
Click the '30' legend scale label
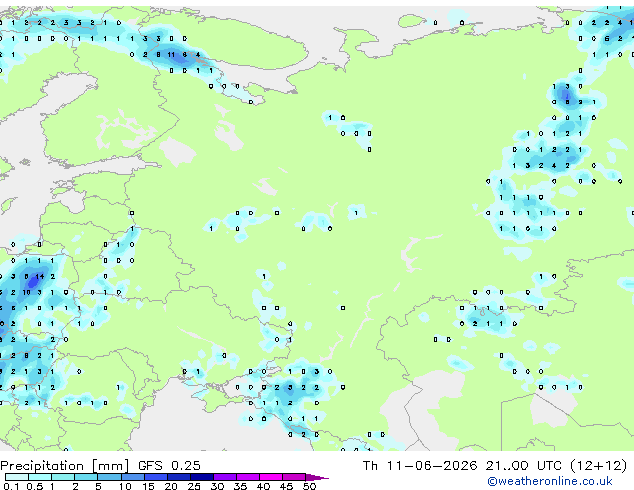217,486
